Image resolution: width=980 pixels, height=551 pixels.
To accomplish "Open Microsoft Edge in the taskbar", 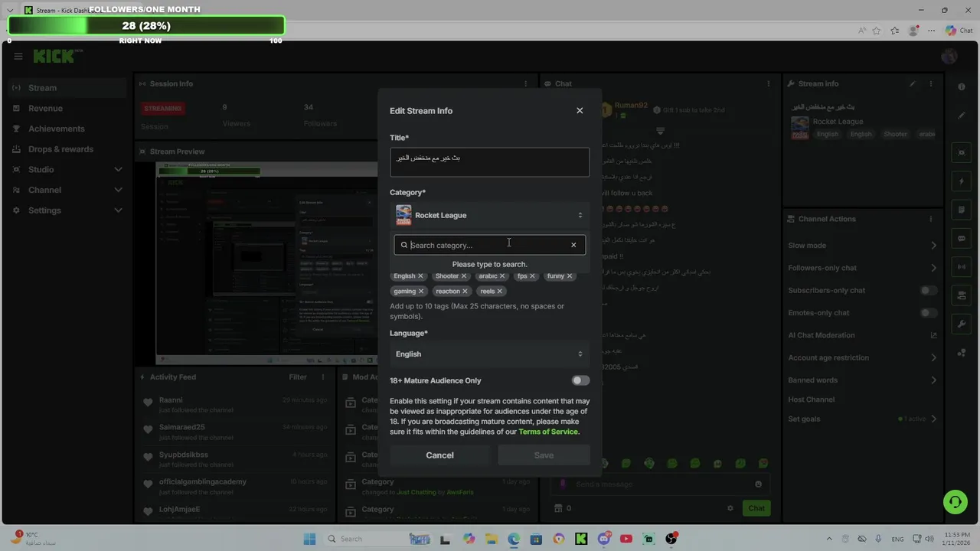I will 514,539.
